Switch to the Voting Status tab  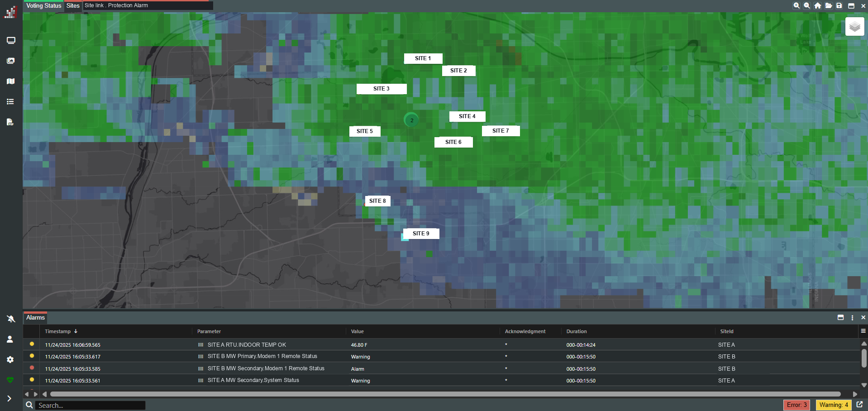(x=43, y=6)
